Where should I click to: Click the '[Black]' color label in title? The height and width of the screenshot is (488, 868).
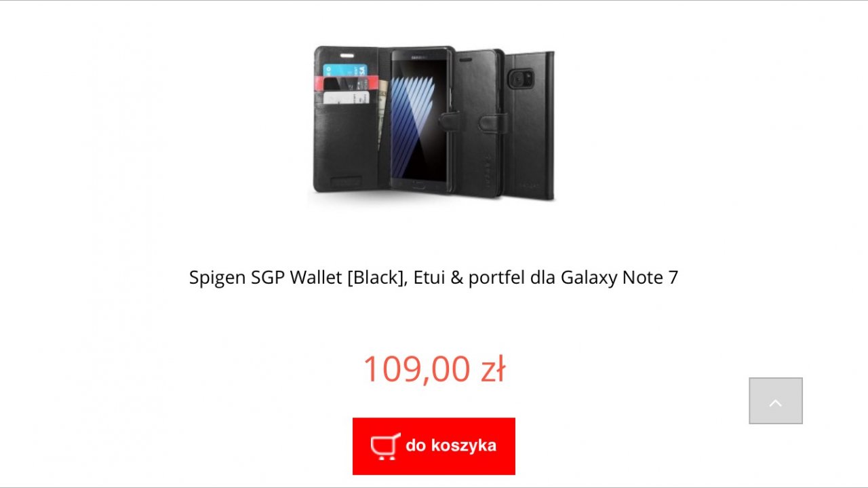[377, 277]
